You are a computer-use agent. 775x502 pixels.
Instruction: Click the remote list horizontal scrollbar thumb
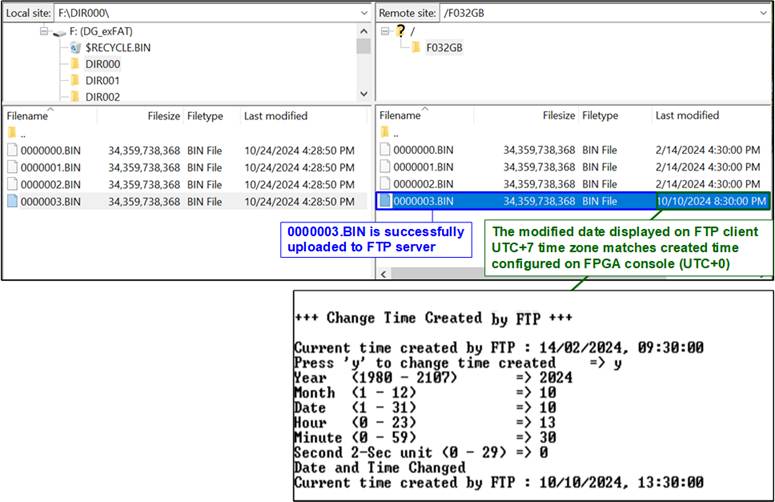coord(437,274)
